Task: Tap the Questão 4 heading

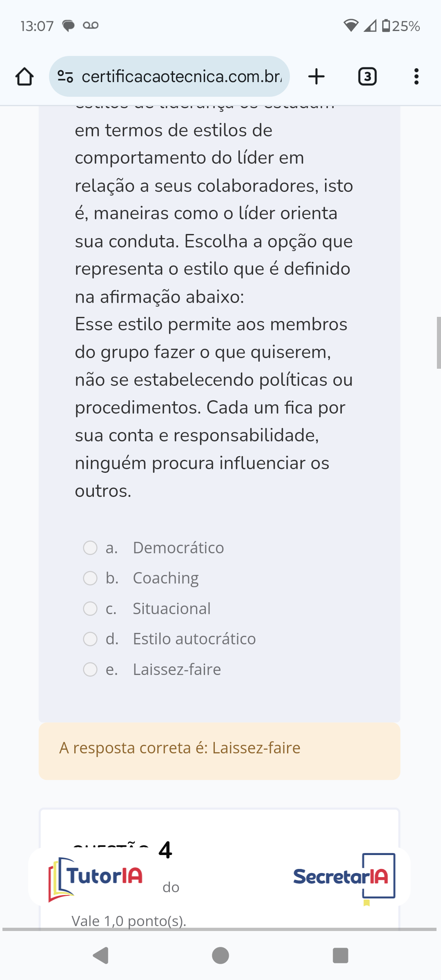Action: 122,849
